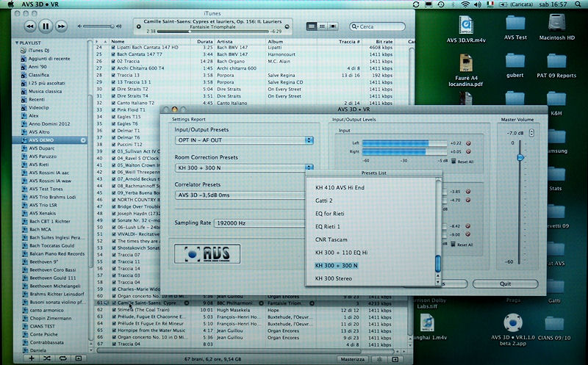Screen dimensions: 588x365
Task: Show artwork panel button in iTunes
Action: click(x=79, y=358)
